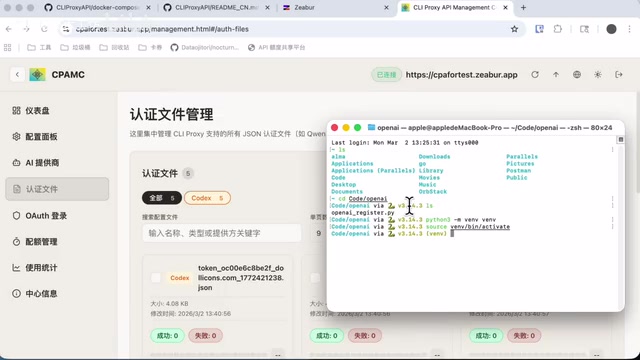The height and width of the screenshot is (360, 640).
Task: Click token_oc00e6c8be2f_dollicons.com file name
Action: (x=241, y=278)
